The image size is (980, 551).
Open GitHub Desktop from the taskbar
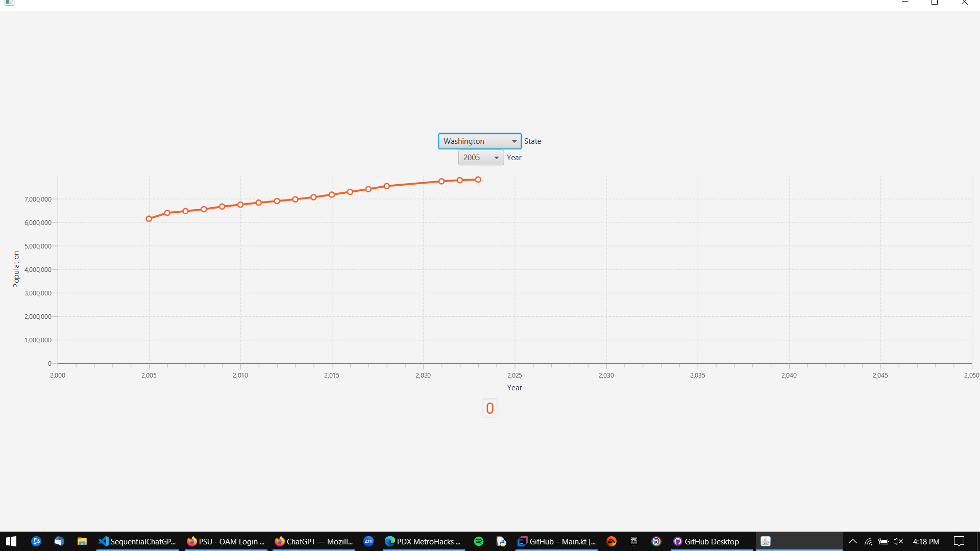point(677,541)
